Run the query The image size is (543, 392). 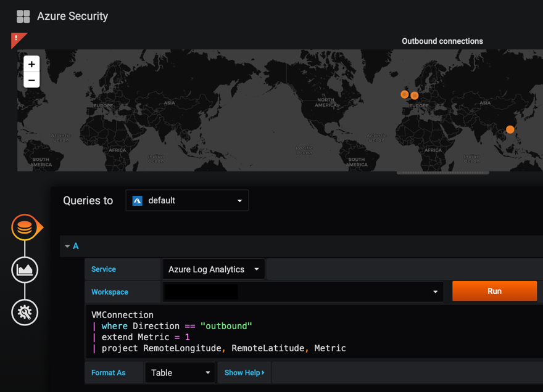(494, 291)
